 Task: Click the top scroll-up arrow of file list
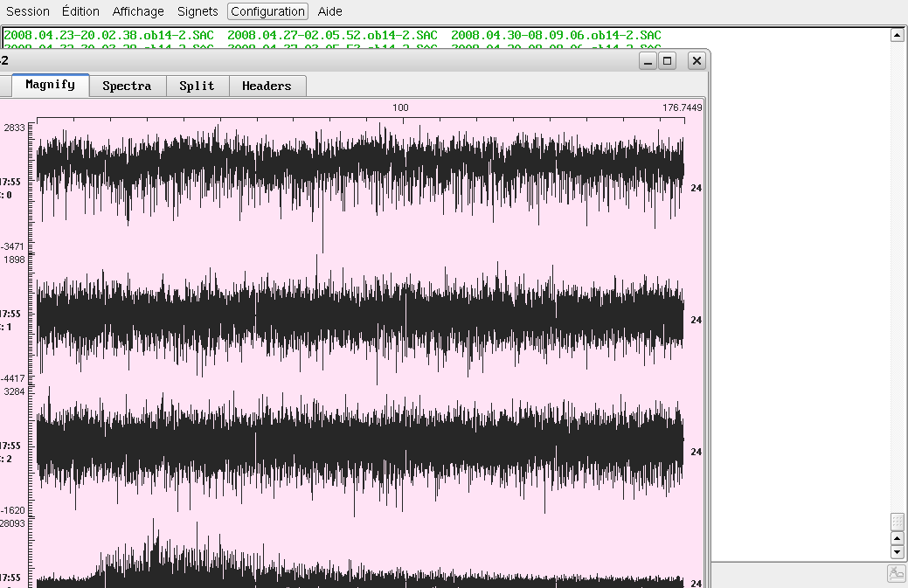tap(896, 35)
